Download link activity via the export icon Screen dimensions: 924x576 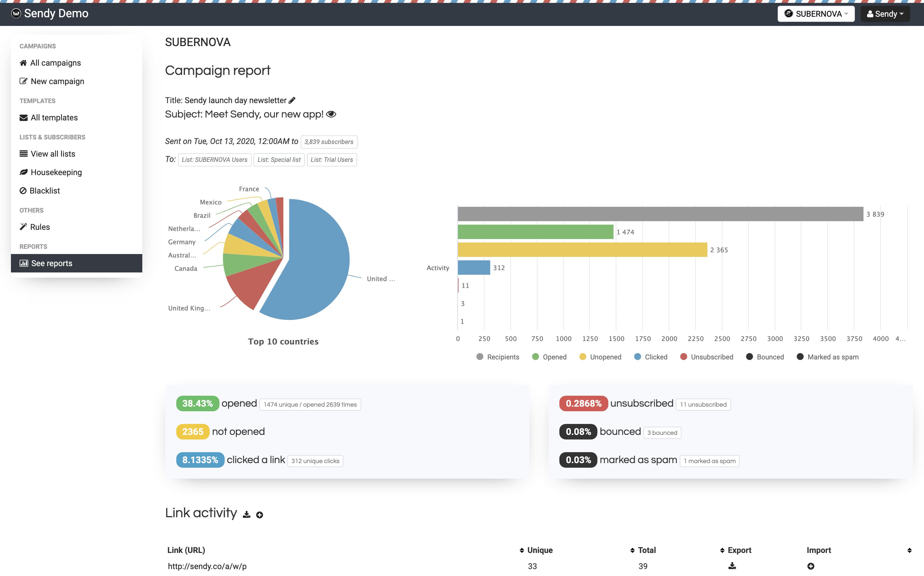[247, 515]
